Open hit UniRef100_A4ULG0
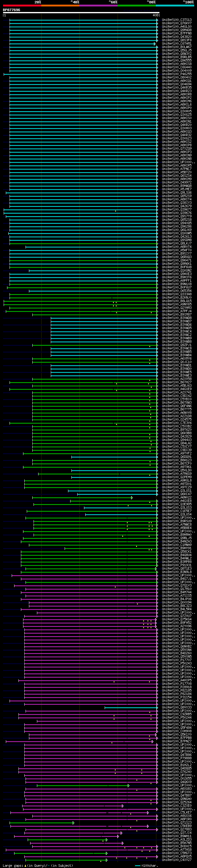 tap(177, 26)
